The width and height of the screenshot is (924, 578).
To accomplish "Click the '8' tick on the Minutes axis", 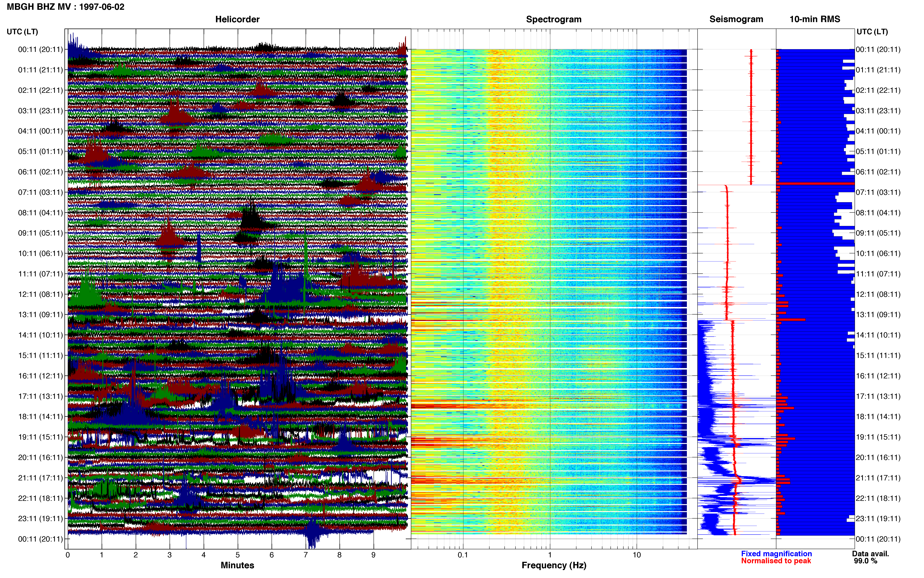I will [x=339, y=555].
